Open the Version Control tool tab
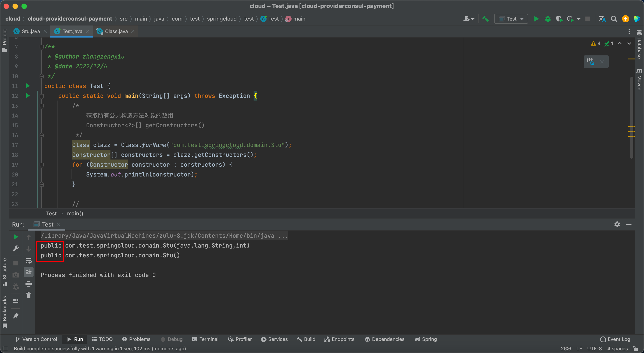This screenshot has width=644, height=353. (x=36, y=339)
